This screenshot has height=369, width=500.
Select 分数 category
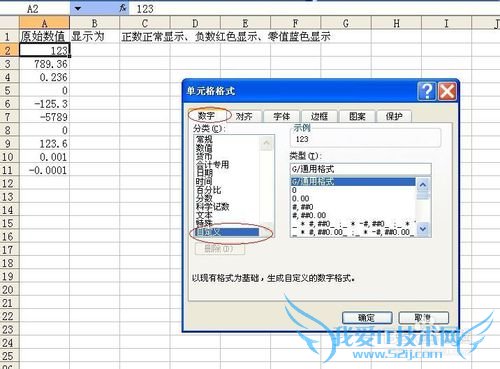point(204,198)
